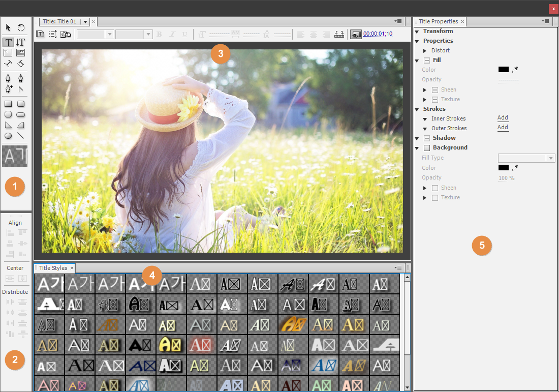
Task: Select the Area Type tool
Action: click(x=8, y=53)
